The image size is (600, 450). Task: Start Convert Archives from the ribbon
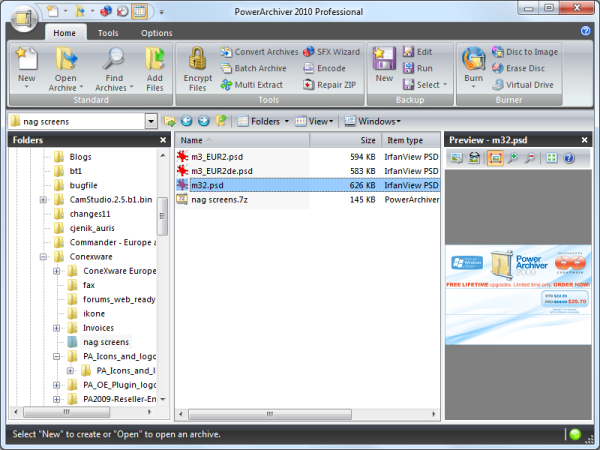tap(259, 52)
